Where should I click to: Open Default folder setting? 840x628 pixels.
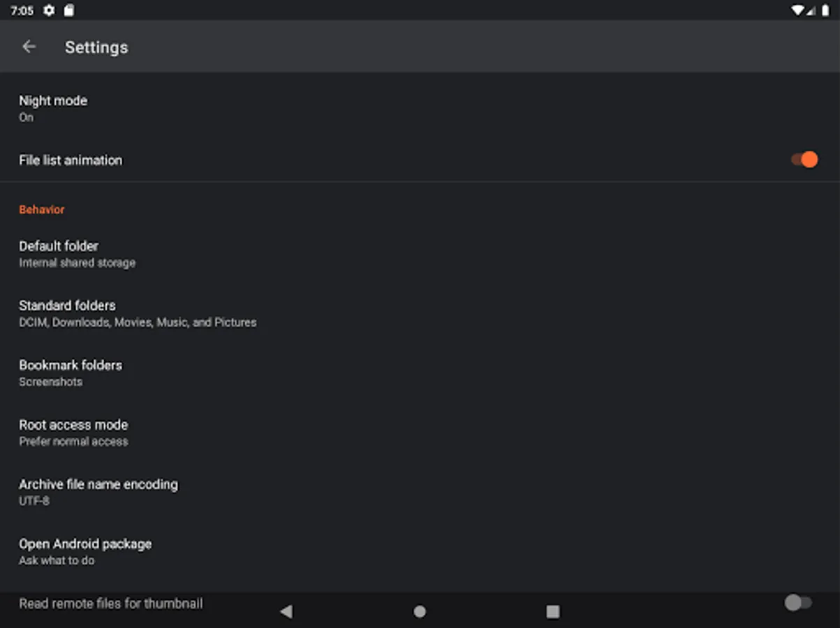pos(420,254)
